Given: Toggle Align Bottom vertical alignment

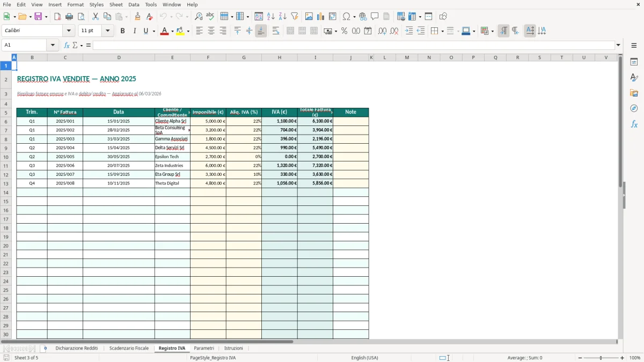Looking at the screenshot, I should pos(261,31).
